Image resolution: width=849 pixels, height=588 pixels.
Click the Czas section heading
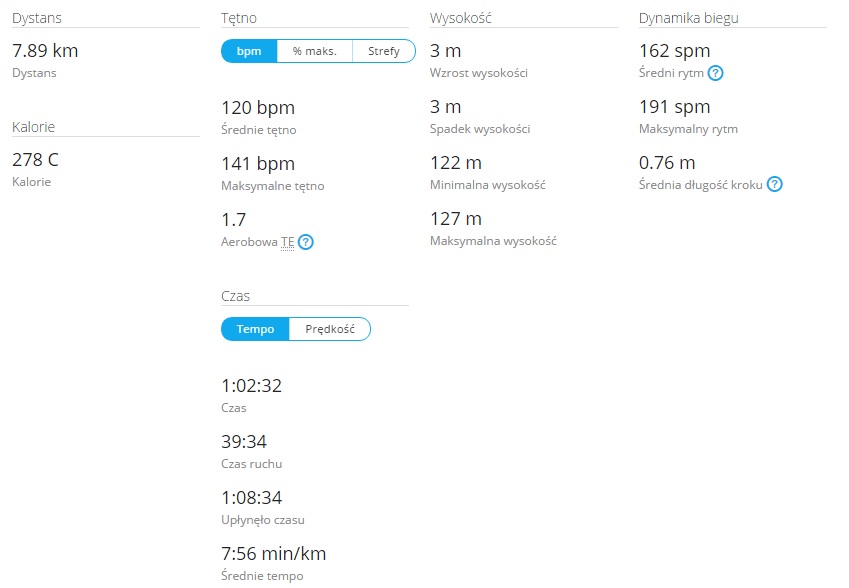[236, 296]
